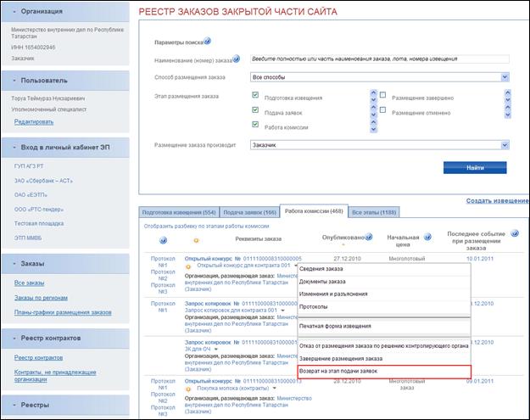530x420 pixels.
Task: Collapse the Пользователь sidebar section
Action: point(65,81)
